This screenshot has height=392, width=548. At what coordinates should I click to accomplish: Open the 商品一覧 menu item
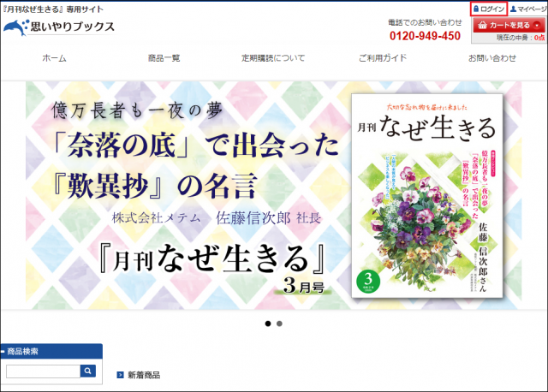coord(164,58)
